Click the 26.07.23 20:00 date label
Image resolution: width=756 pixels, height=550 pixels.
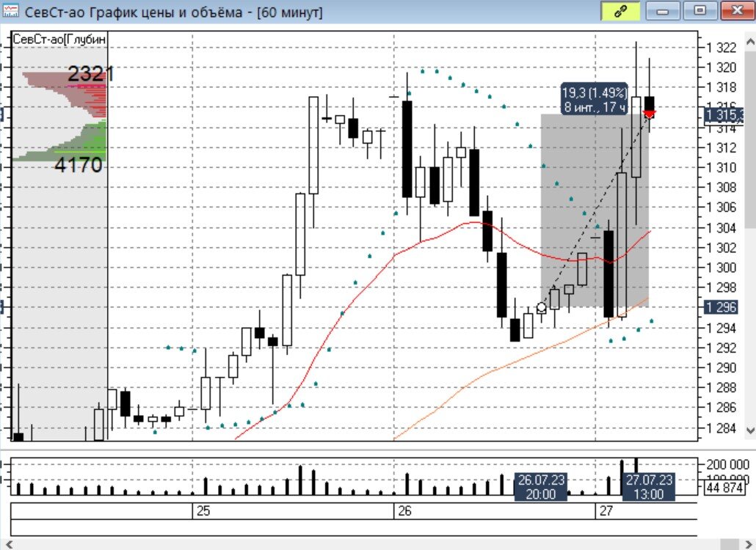click(540, 487)
